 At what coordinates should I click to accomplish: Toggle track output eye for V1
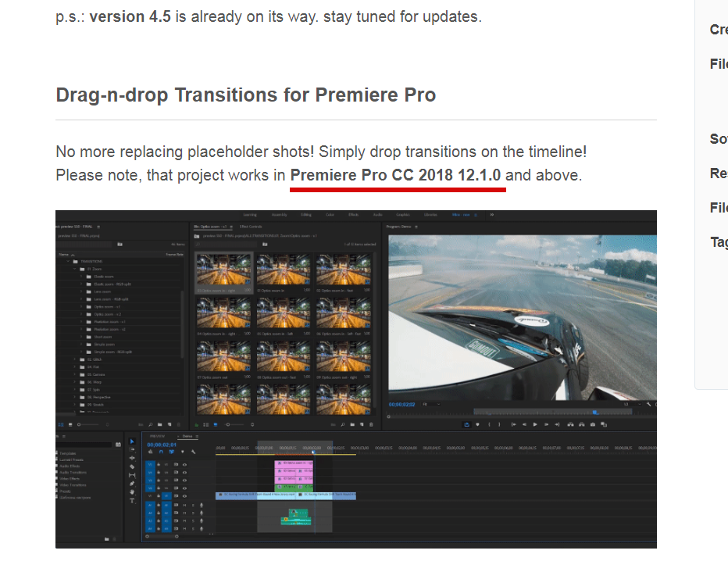click(184, 496)
